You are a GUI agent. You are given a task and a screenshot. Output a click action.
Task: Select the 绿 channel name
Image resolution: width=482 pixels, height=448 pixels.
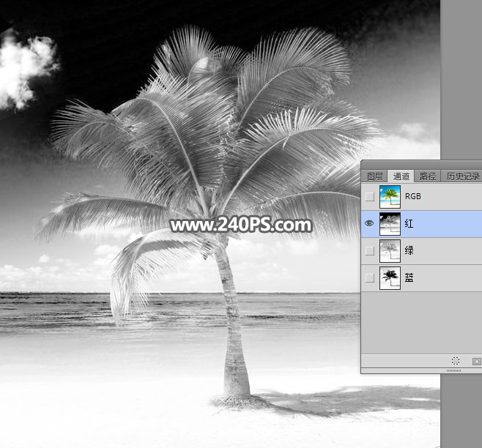(409, 250)
